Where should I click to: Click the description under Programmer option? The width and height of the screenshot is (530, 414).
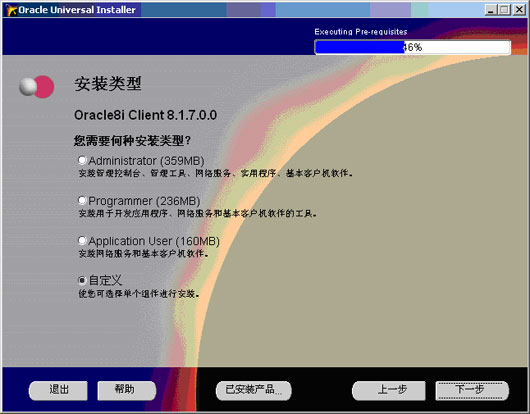[x=198, y=214]
